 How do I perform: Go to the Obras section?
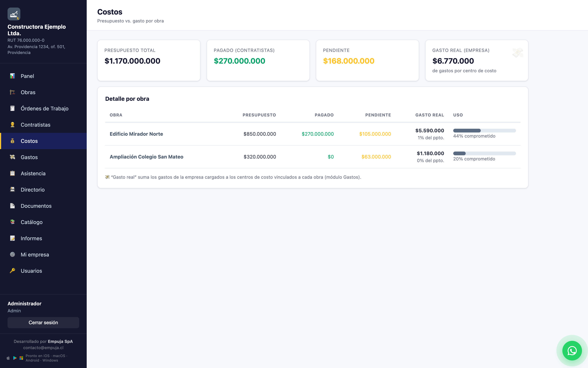(43, 92)
